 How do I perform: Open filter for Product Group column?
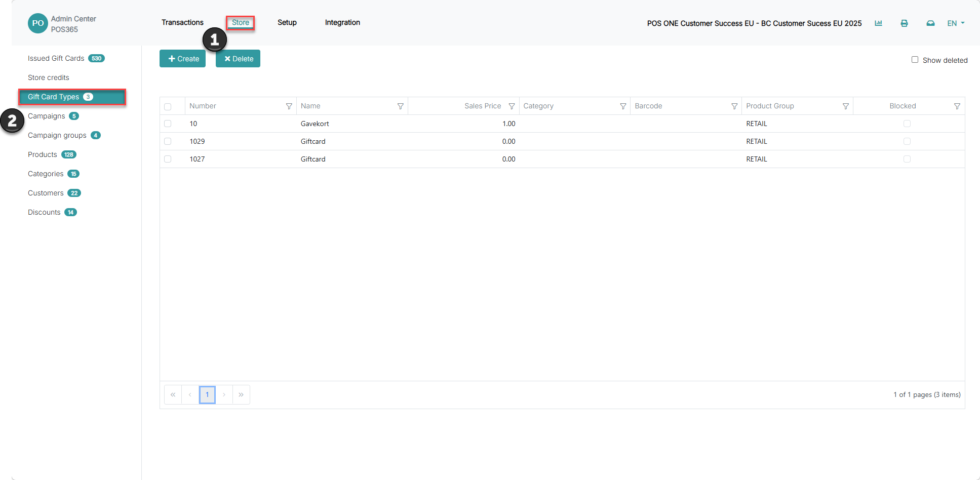click(x=846, y=106)
